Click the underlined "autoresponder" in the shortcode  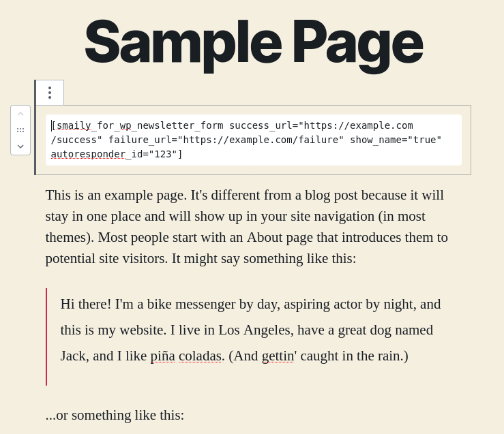pos(88,154)
